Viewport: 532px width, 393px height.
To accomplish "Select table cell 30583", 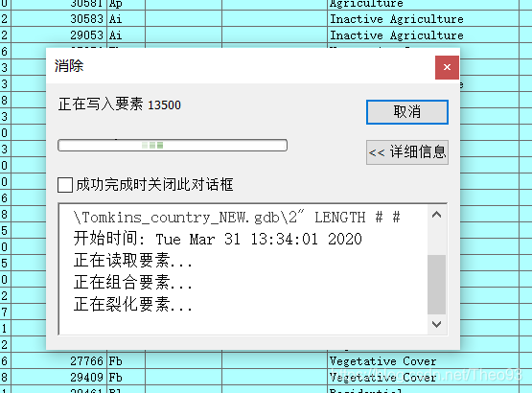I will click(59, 18).
